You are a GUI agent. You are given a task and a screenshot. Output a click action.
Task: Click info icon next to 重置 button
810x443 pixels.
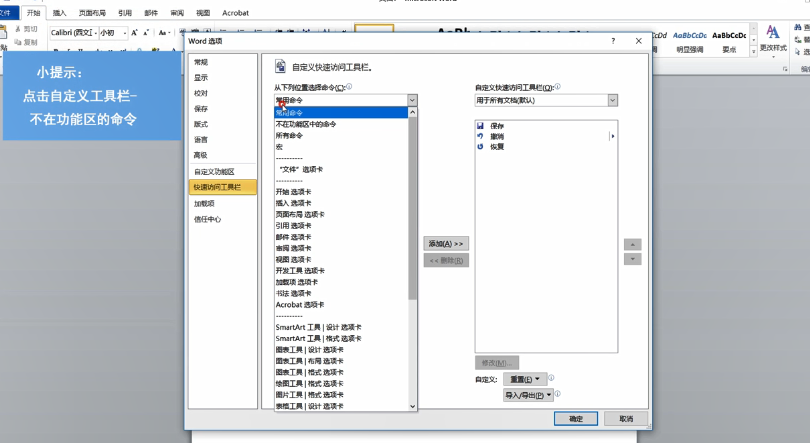[551, 378]
